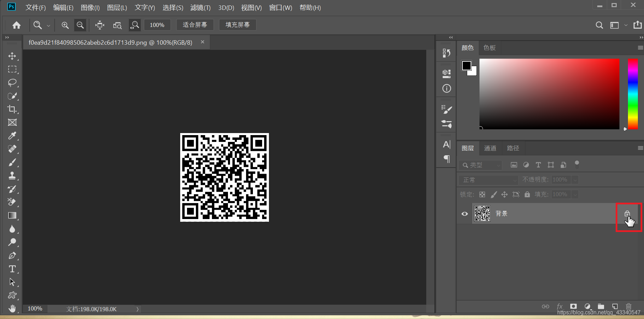Viewport: 644px width, 319px height.
Task: Select the Move tool
Action: pos(12,56)
